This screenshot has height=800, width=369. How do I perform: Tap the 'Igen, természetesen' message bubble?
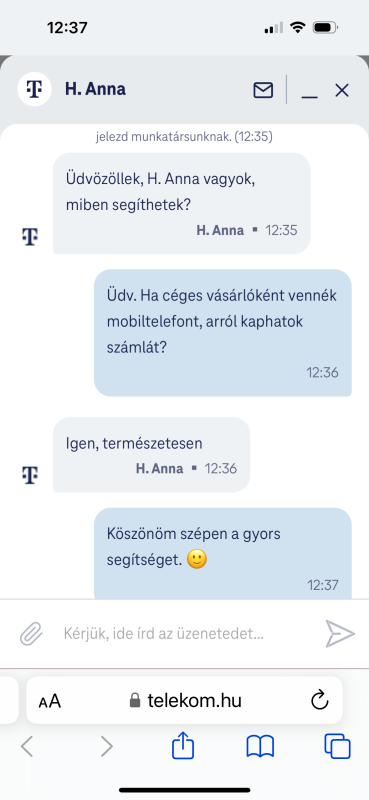tap(152, 455)
